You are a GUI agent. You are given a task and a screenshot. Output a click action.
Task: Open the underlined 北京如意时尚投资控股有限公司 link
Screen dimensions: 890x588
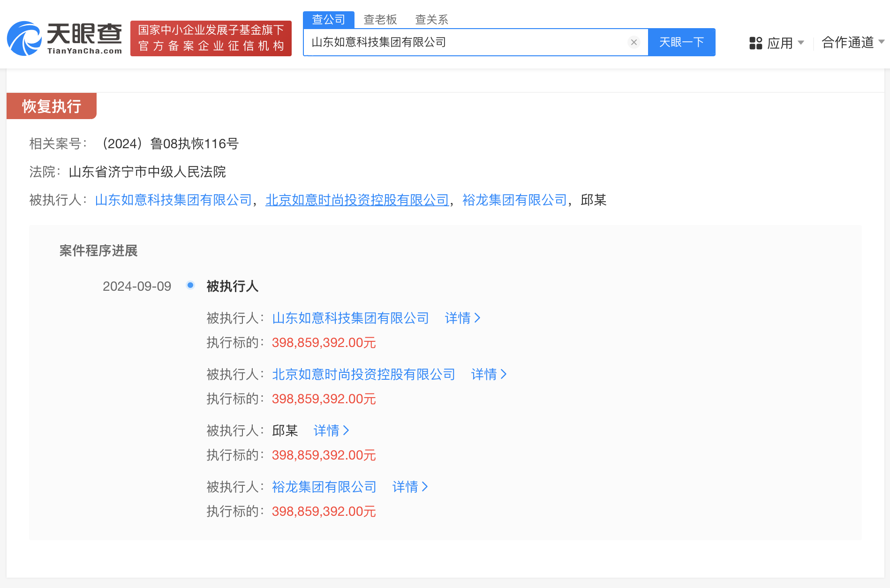357,200
